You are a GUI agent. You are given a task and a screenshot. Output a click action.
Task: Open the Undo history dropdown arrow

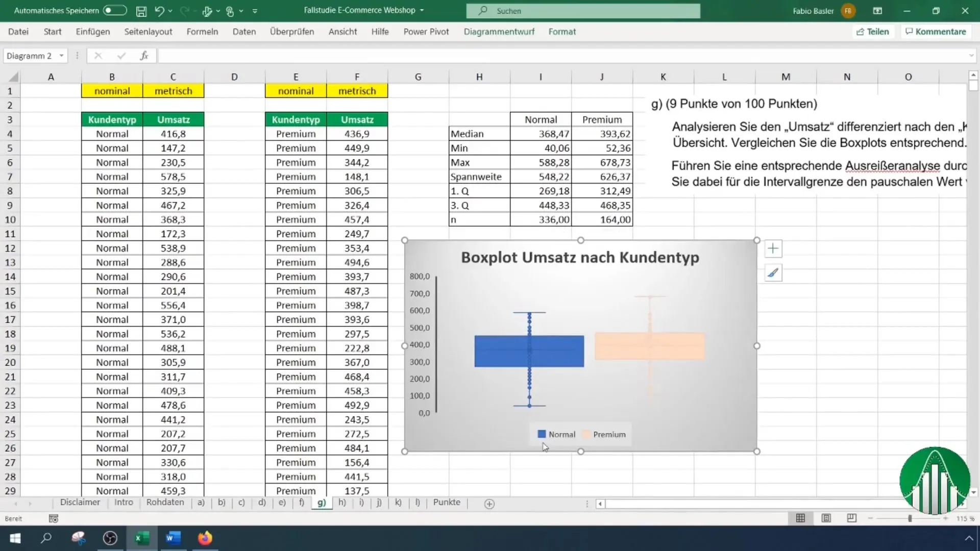[170, 11]
